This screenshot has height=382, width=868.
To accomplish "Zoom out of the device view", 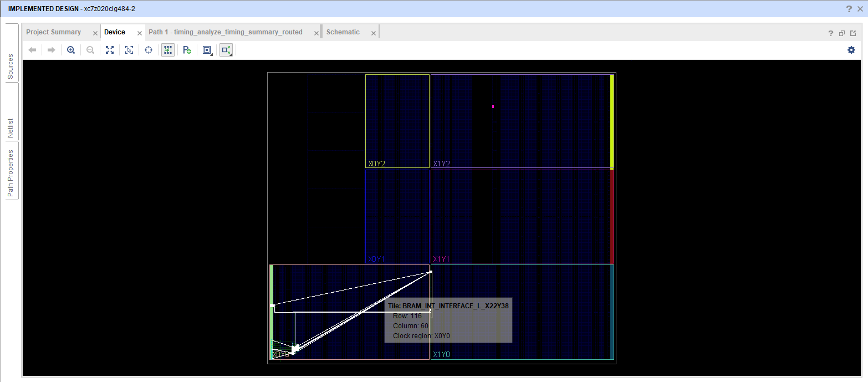I will [90, 50].
